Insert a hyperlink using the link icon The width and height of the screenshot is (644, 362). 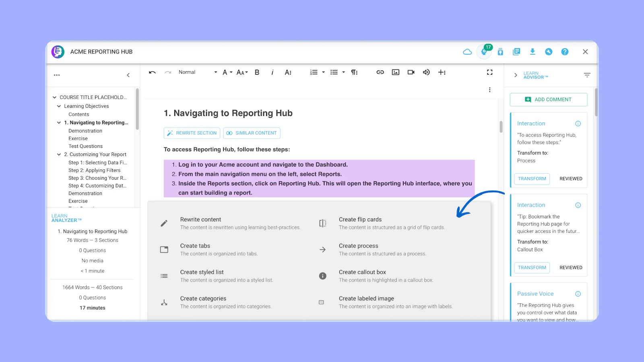(380, 72)
